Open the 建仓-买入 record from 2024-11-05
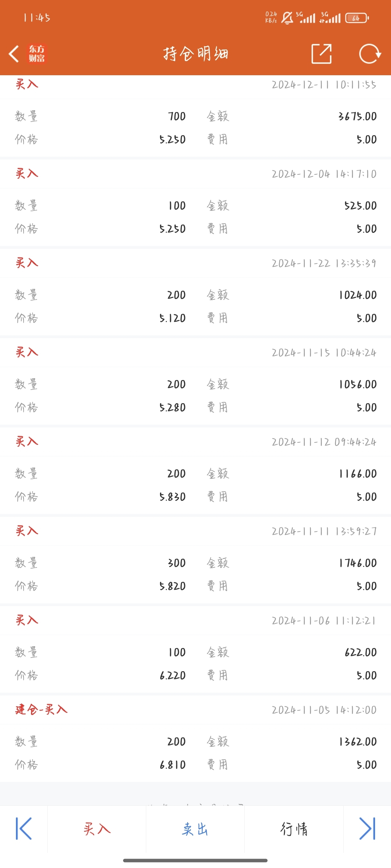Image resolution: width=391 pixels, height=868 pixels. 195,739
